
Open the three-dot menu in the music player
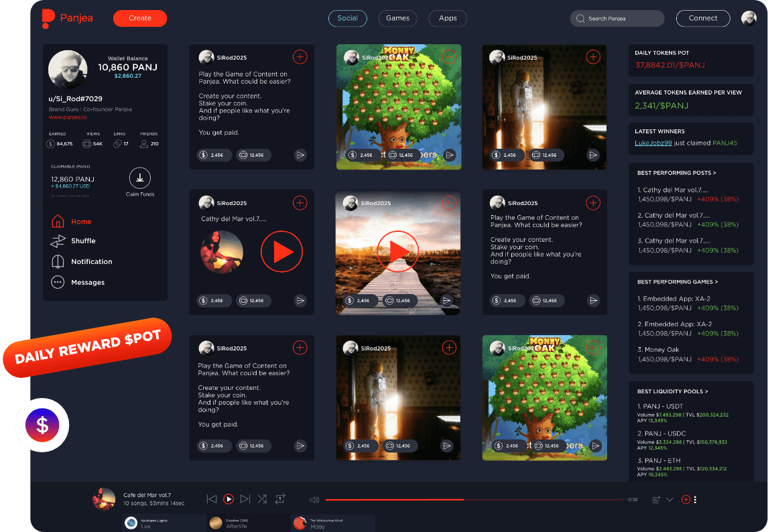point(695,499)
